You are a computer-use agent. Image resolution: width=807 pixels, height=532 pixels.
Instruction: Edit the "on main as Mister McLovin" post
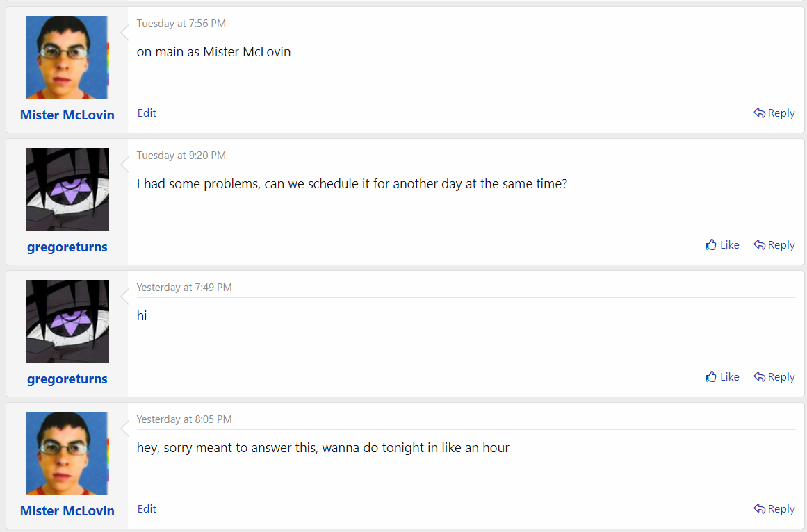[147, 113]
